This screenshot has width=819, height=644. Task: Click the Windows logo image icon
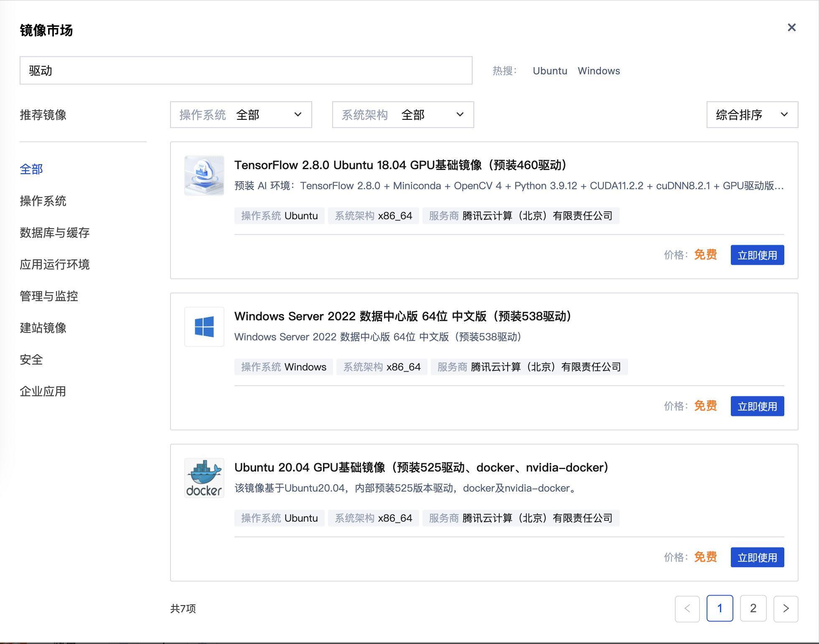[x=204, y=327]
